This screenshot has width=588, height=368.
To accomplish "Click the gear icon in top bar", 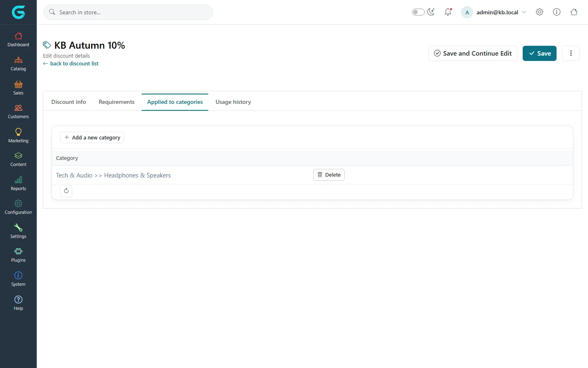I will tap(539, 12).
